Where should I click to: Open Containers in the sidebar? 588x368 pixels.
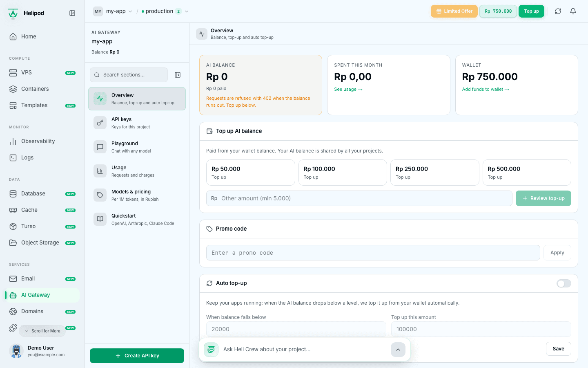42,89
